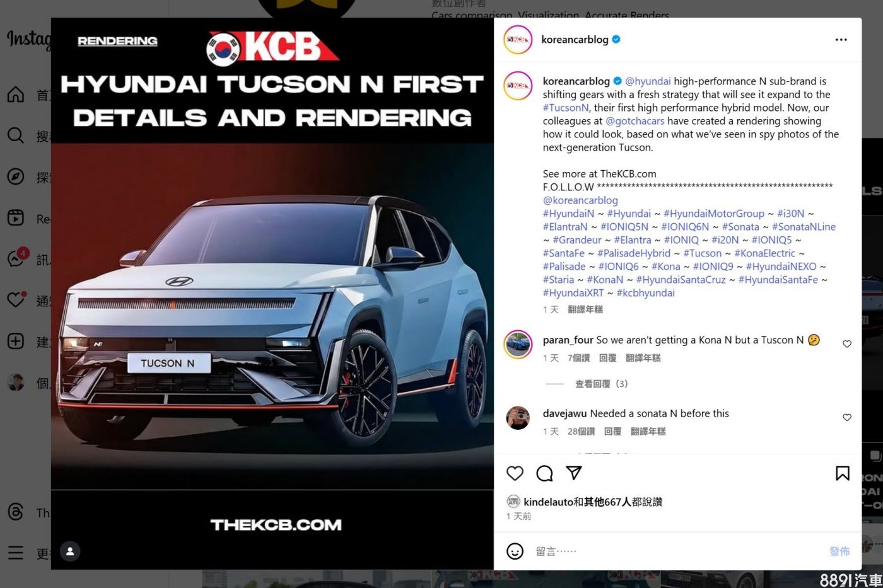Open the koreancarblog profile avatar in header
The width and height of the screenshot is (883, 588).
coord(518,40)
